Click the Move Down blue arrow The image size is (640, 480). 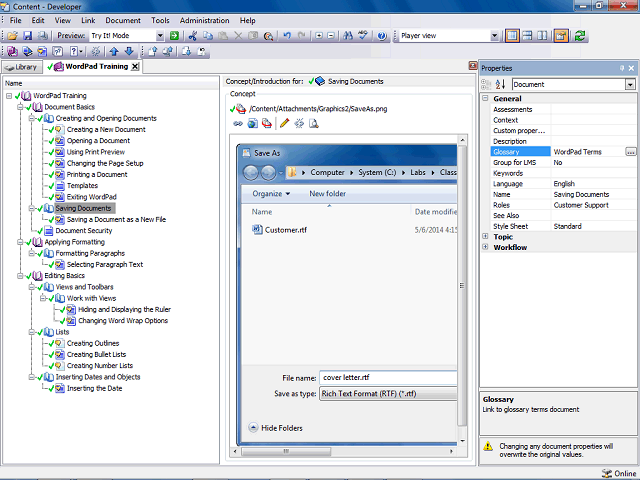click(x=129, y=51)
